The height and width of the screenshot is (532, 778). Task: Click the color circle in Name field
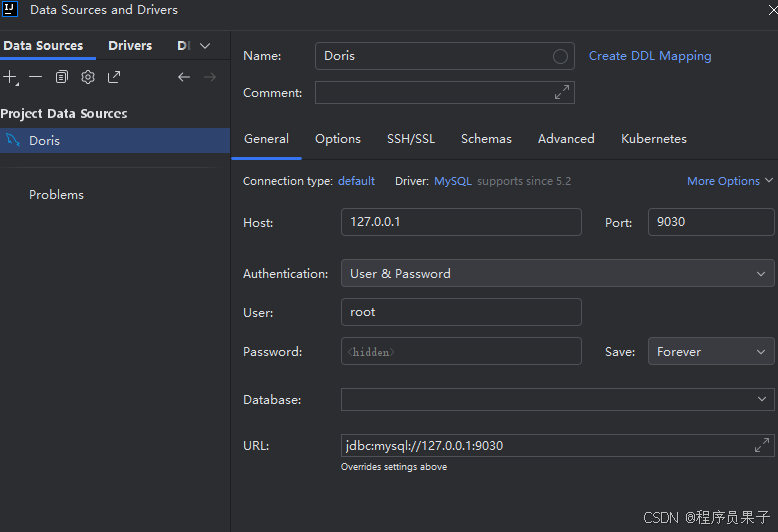(x=560, y=57)
